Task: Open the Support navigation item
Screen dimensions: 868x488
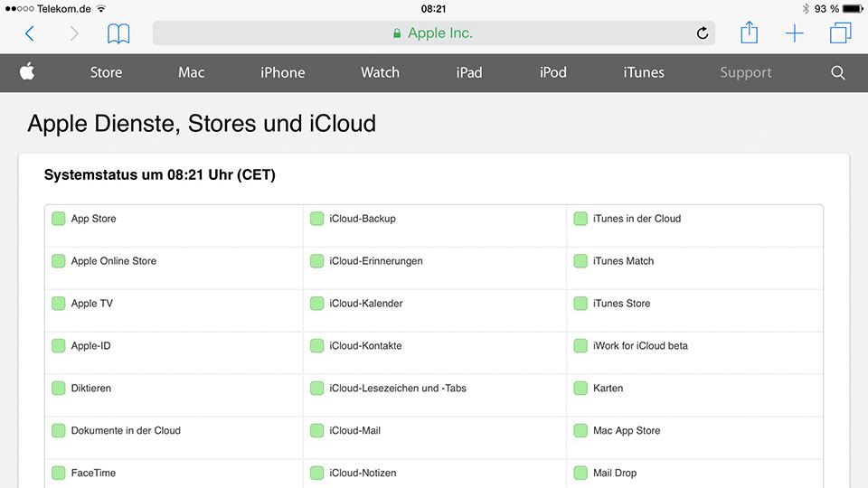Action: (745, 73)
